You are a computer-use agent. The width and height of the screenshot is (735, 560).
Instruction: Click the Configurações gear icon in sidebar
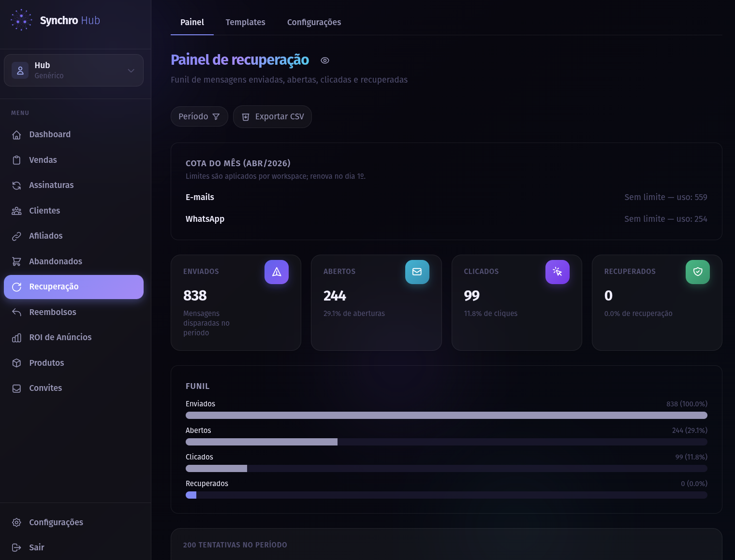16,522
